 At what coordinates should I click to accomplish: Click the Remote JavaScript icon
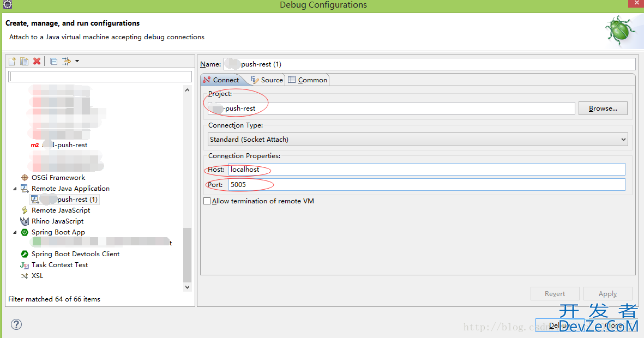(x=25, y=210)
